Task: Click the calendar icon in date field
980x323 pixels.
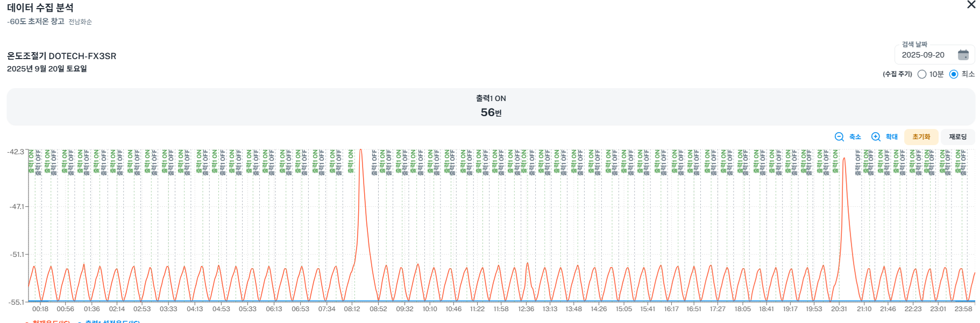Action: 963,55
